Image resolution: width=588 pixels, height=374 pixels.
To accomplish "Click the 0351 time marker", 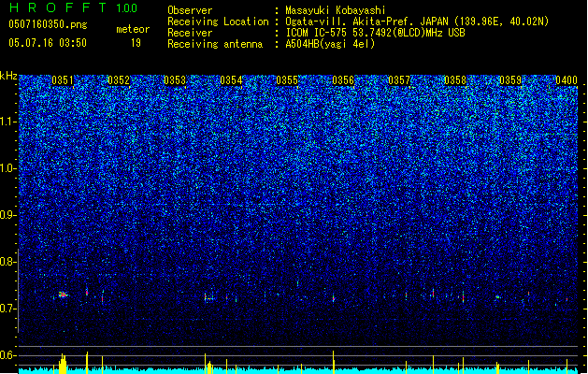I will click(x=63, y=80).
